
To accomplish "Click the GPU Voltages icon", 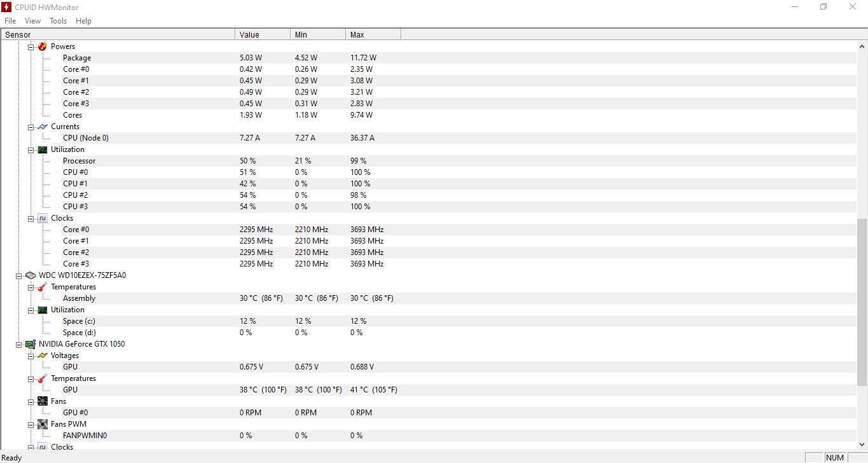I will [43, 356].
